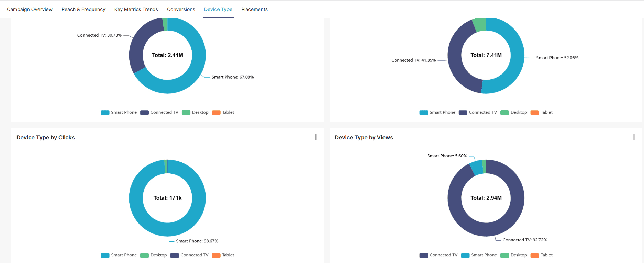Switch to the Campaign Overview tab
This screenshot has width=644, height=263.
pos(30,9)
